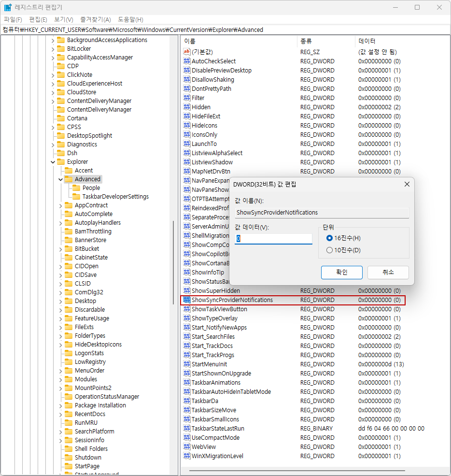Click the ShowSuperHidden DWORD icon
451x476 pixels.
coord(187,290)
